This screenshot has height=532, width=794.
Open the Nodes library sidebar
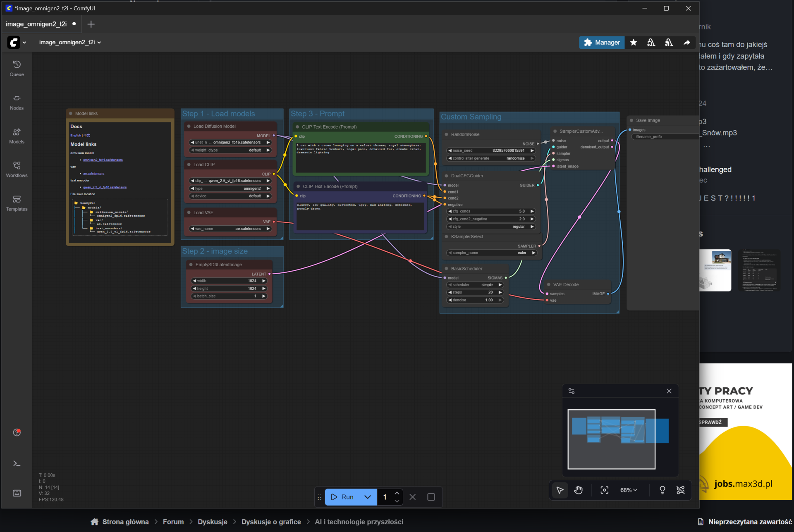click(17, 102)
